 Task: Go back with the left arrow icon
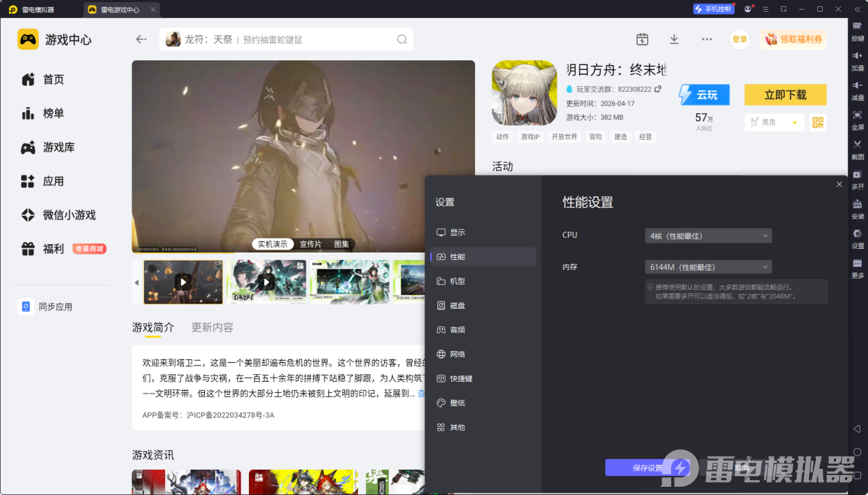141,39
